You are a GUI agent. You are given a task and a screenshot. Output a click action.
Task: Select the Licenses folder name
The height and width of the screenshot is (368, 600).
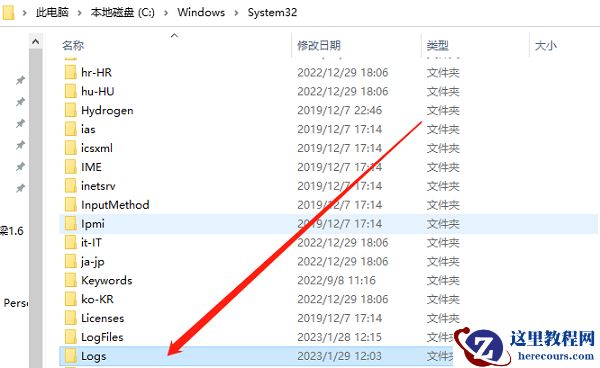(103, 318)
